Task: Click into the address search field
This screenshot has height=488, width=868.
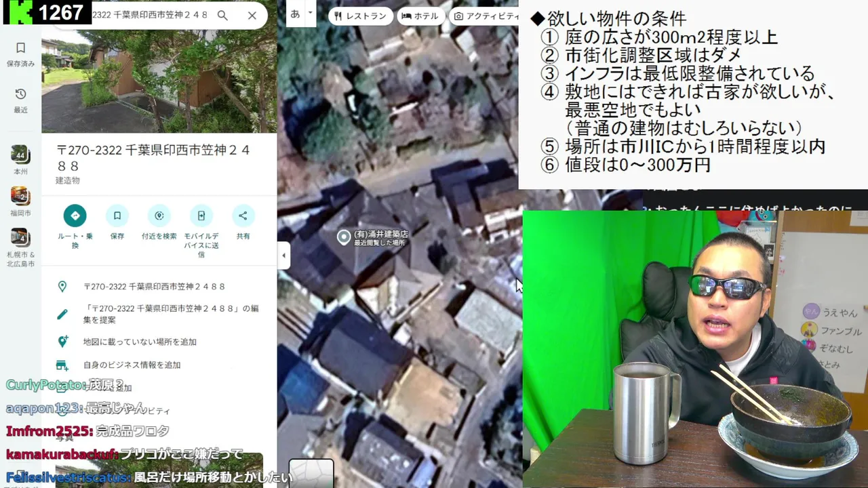Action: click(149, 15)
